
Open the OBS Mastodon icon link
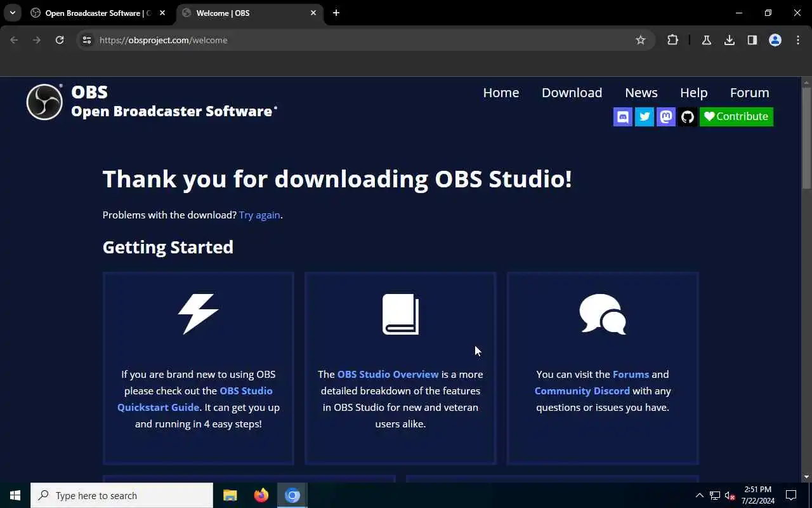click(666, 117)
